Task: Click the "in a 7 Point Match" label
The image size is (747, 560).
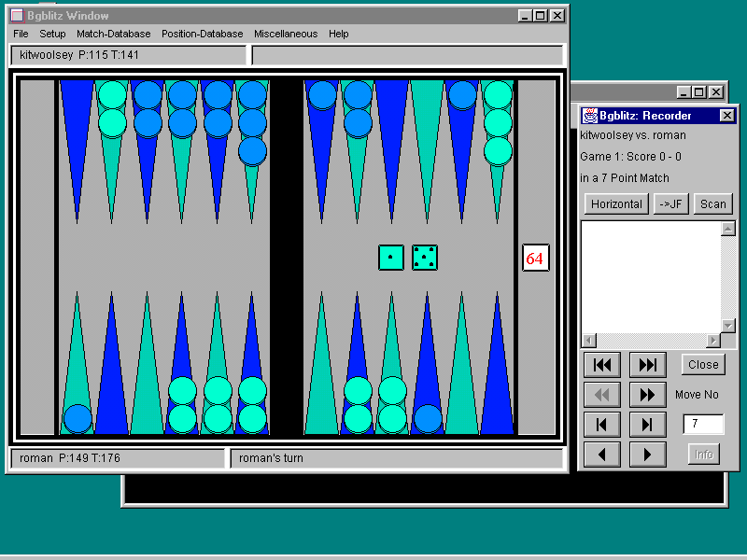Action: pos(625,178)
